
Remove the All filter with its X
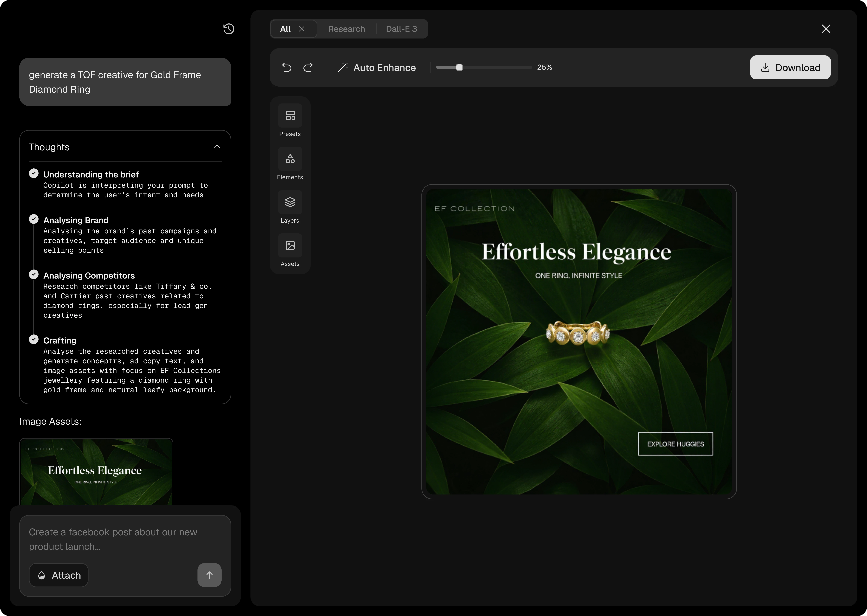click(x=302, y=29)
